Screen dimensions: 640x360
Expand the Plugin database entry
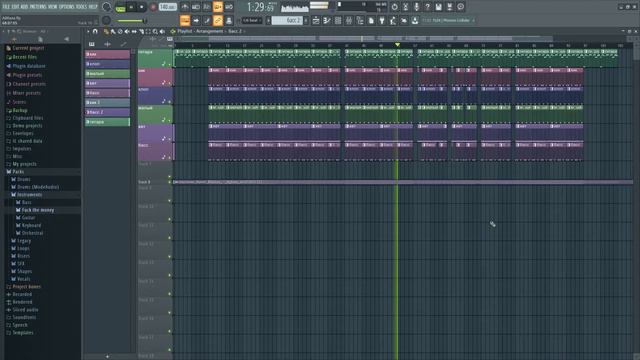(29, 66)
